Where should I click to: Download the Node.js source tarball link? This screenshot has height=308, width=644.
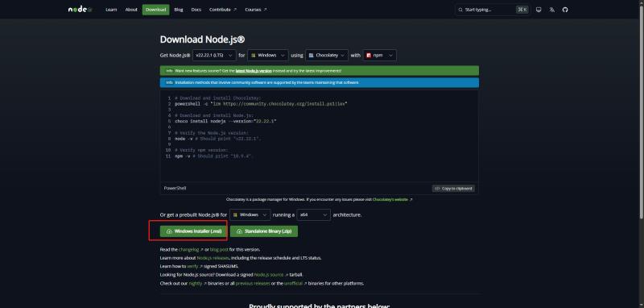pos(271,275)
